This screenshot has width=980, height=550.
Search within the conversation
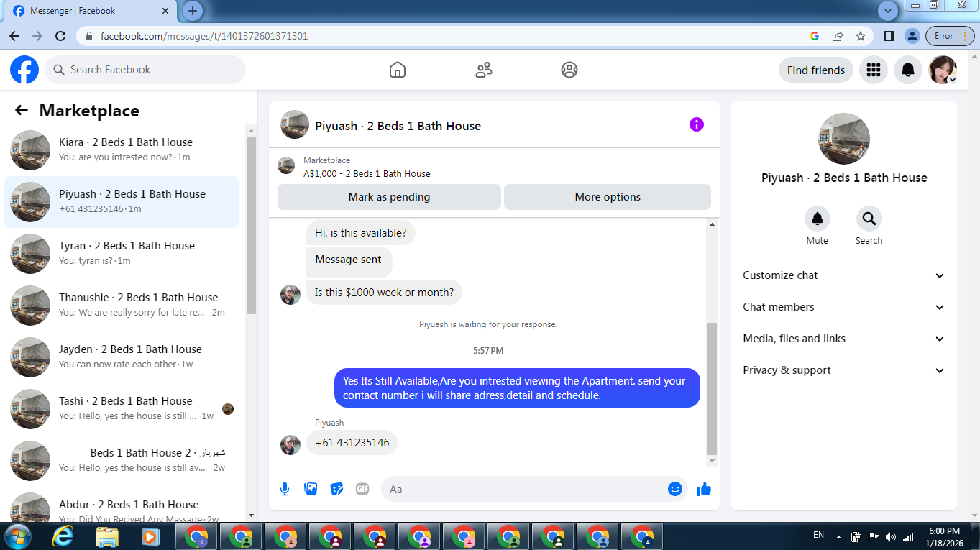869,219
